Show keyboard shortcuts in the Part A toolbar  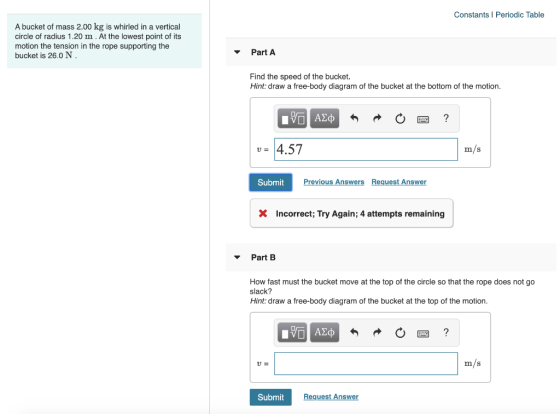[423, 119]
